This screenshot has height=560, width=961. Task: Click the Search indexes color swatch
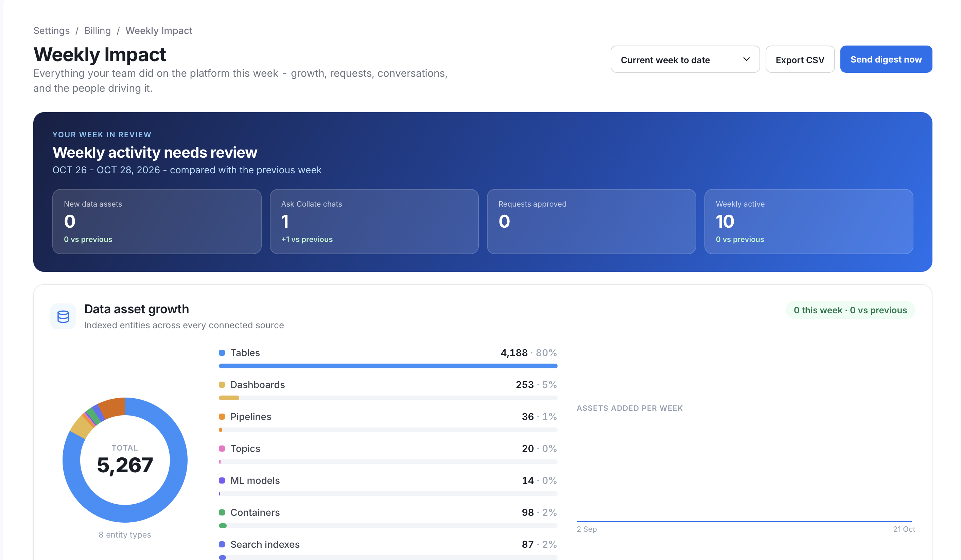pos(222,544)
